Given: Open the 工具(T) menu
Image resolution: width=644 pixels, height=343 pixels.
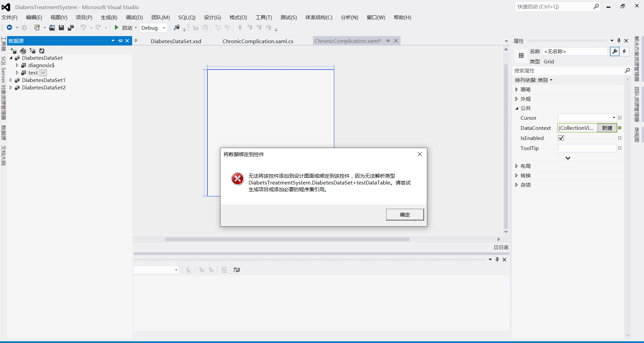Looking at the screenshot, I should point(264,17).
